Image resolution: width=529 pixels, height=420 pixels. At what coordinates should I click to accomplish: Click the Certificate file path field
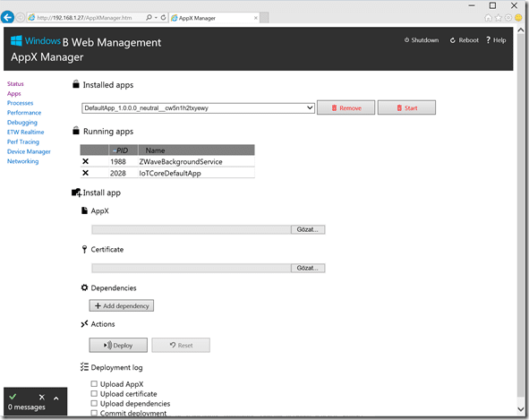192,268
